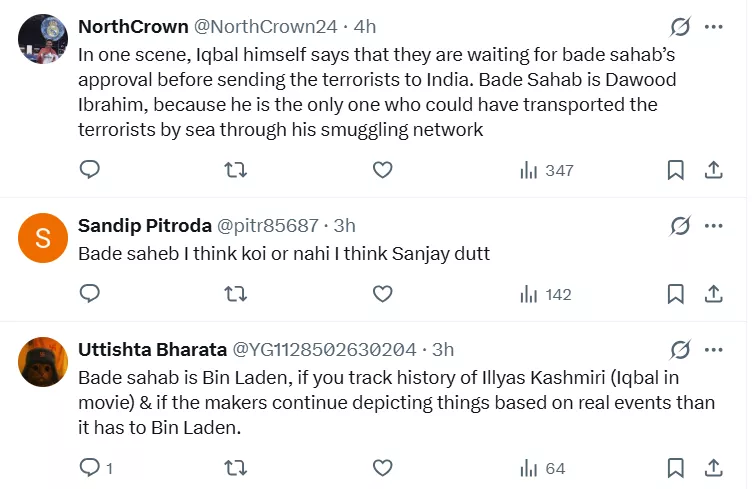Open more options on Sandip Pitroda's post

pos(714,226)
